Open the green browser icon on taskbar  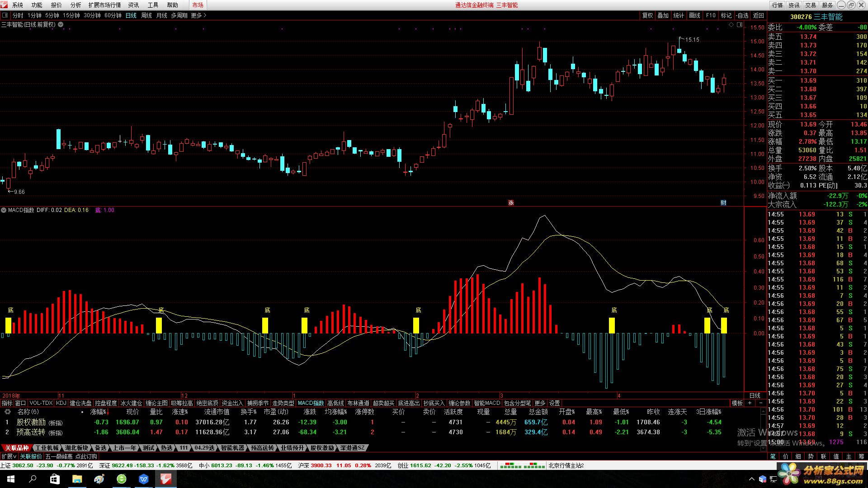(x=122, y=479)
